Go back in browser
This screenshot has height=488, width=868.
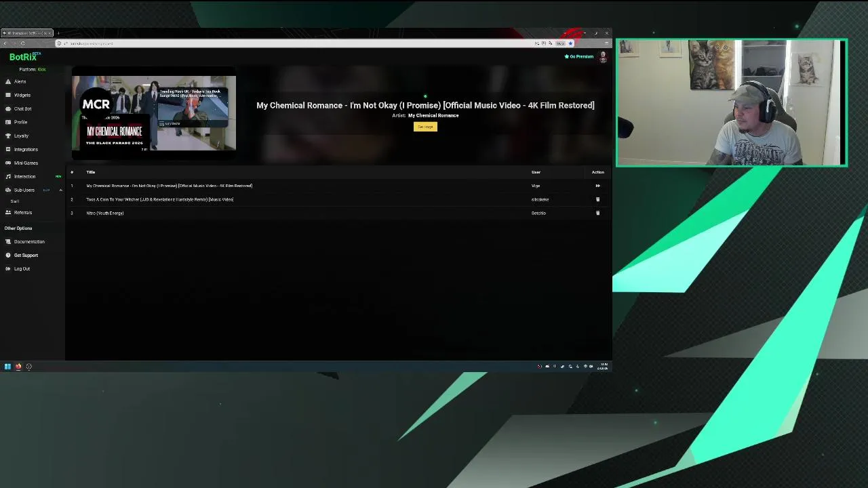point(5,43)
